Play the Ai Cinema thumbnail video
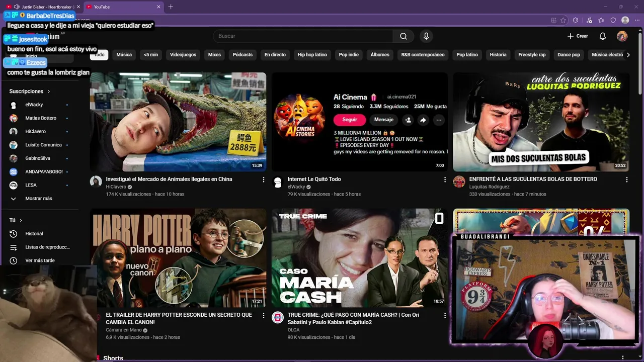This screenshot has width=644, height=362. [360, 122]
